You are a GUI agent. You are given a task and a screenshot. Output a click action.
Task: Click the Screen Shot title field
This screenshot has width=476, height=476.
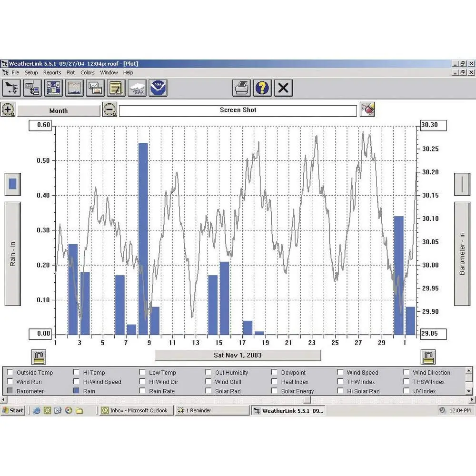pos(238,110)
